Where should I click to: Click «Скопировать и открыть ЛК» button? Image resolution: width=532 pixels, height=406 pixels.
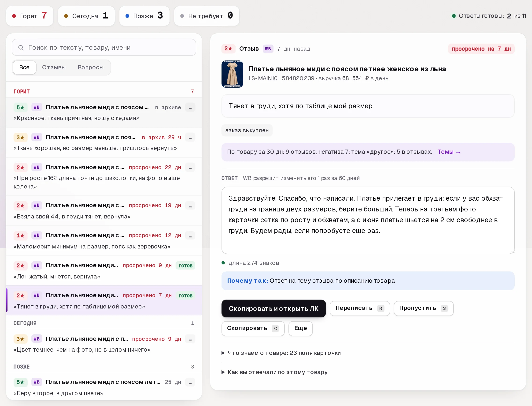pos(273,308)
